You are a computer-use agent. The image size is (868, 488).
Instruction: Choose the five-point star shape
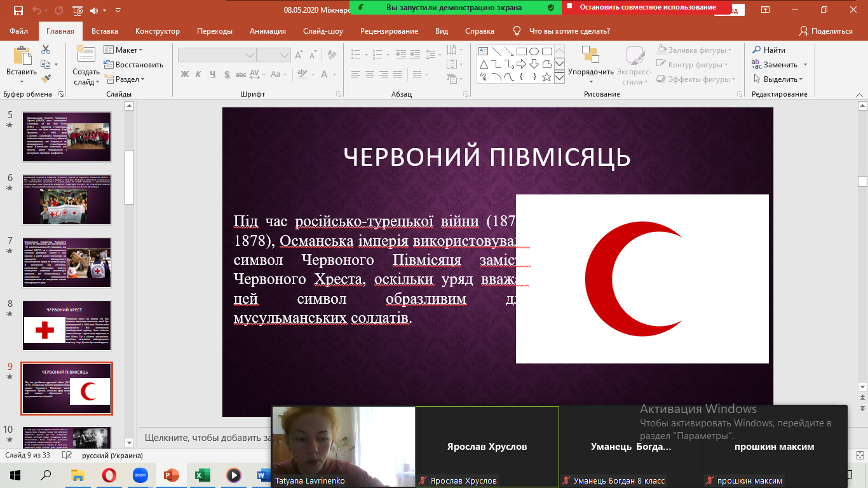(546, 77)
